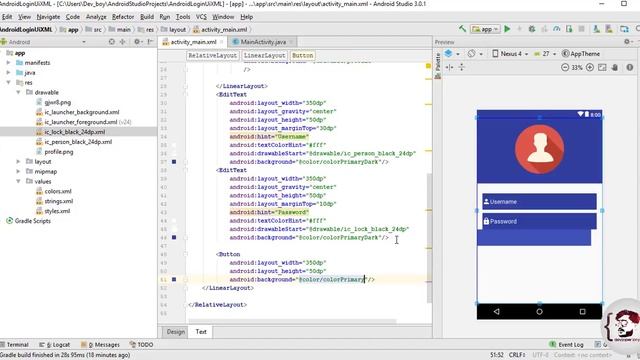Viewport: 640px width, 360px height.
Task: Open project panel gear settings
Action: point(138,42)
